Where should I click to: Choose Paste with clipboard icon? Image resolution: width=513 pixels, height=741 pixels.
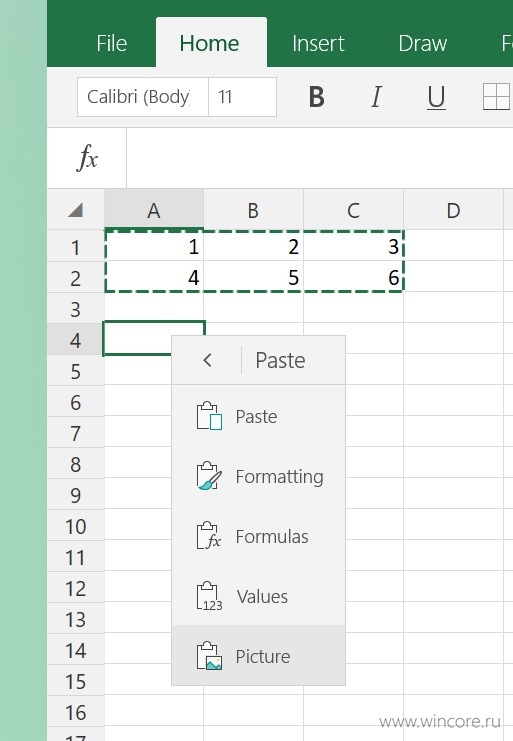coord(258,416)
